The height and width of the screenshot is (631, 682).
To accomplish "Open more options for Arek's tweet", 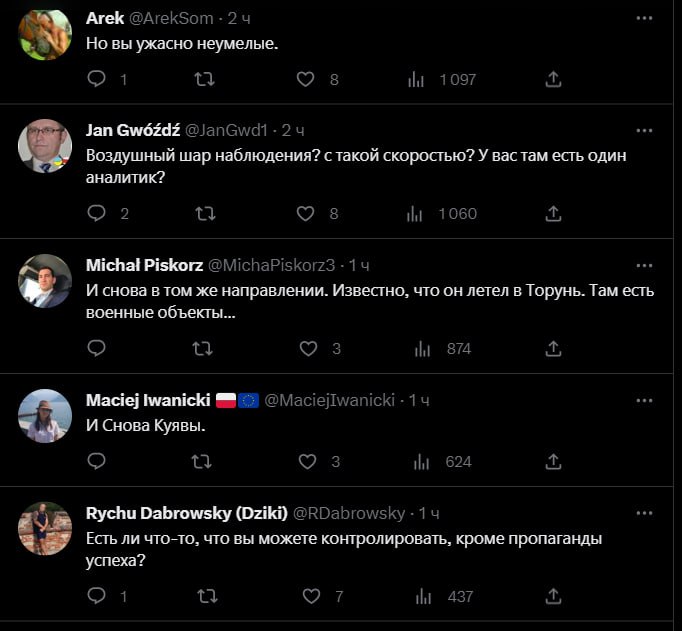I will click(x=644, y=19).
